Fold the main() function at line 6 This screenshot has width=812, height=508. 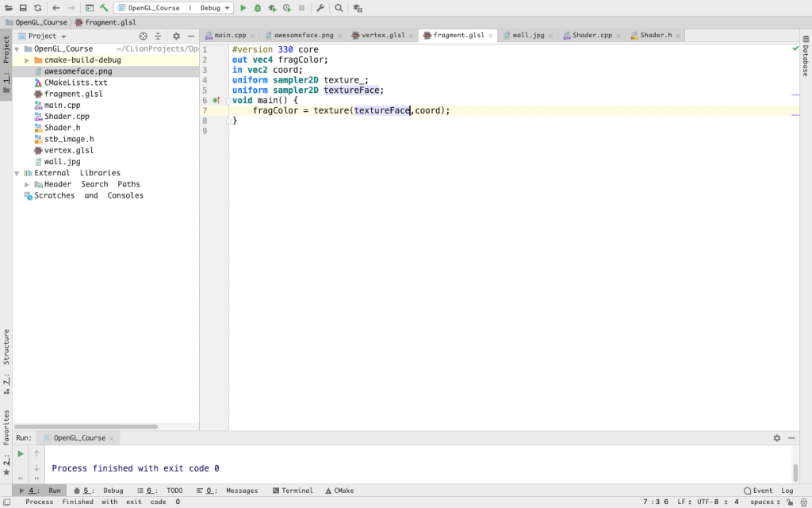228,101
